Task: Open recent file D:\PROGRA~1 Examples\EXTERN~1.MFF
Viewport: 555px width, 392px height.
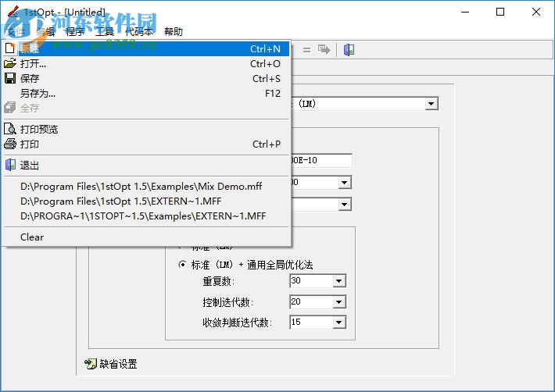Action: (146, 216)
